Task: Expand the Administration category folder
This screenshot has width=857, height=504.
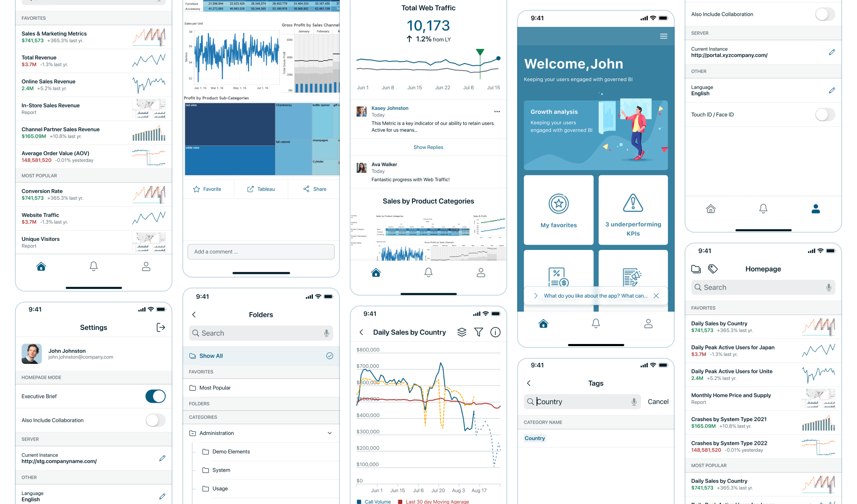Action: click(x=330, y=433)
